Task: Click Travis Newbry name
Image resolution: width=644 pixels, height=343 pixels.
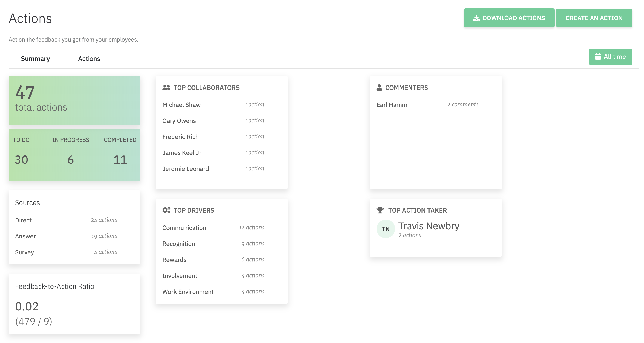Action: (428, 226)
